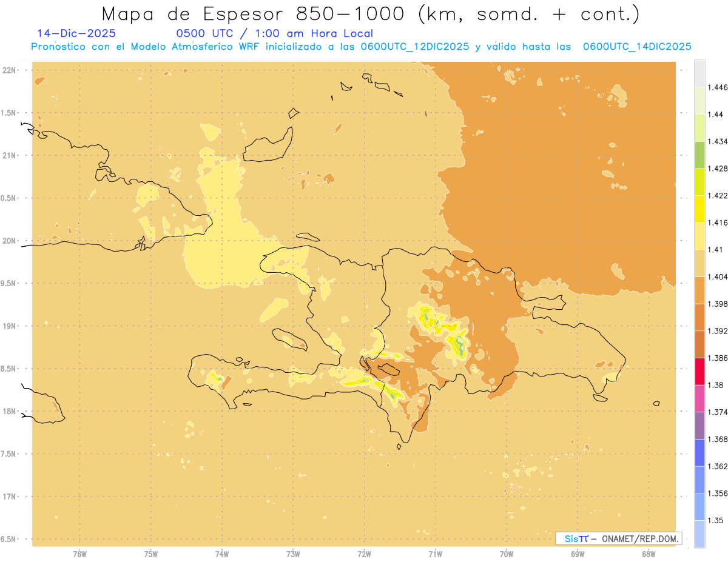Click the latitude label 21N
This screenshot has height=562, width=728.
[x=10, y=155]
